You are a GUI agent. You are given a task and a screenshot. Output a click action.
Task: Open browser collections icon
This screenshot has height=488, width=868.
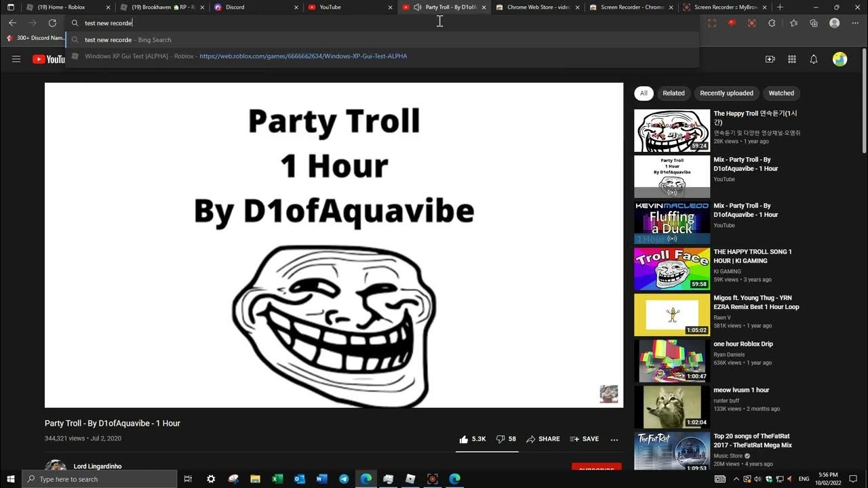814,22
